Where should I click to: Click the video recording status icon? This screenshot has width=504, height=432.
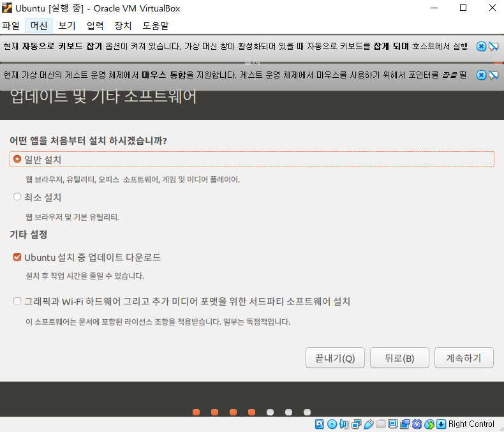[404, 424]
